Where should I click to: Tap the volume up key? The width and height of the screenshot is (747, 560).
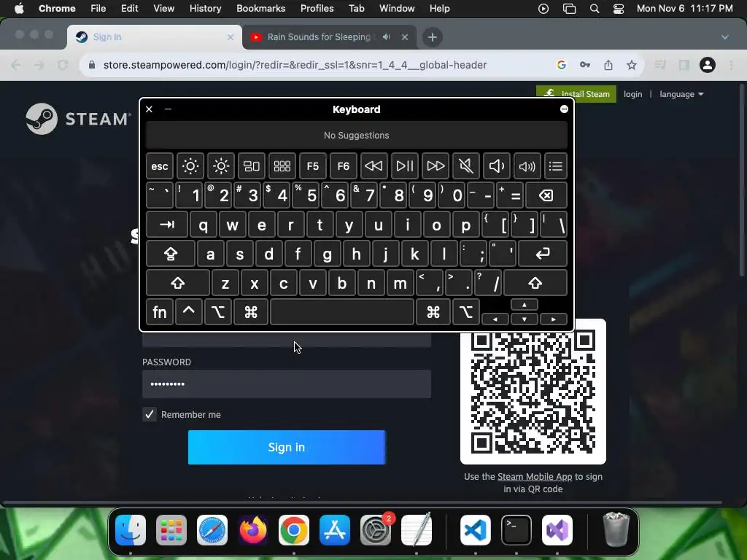coord(527,166)
